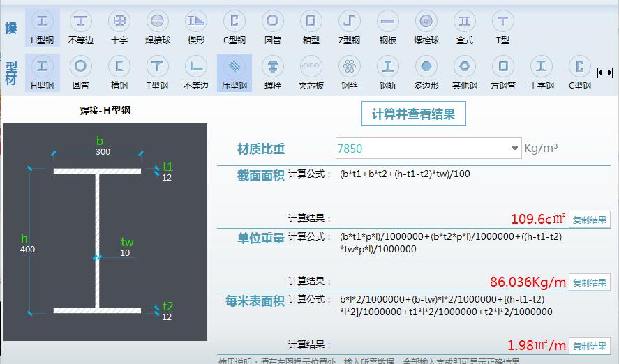Select the 多边形 polygon section icon

click(426, 73)
